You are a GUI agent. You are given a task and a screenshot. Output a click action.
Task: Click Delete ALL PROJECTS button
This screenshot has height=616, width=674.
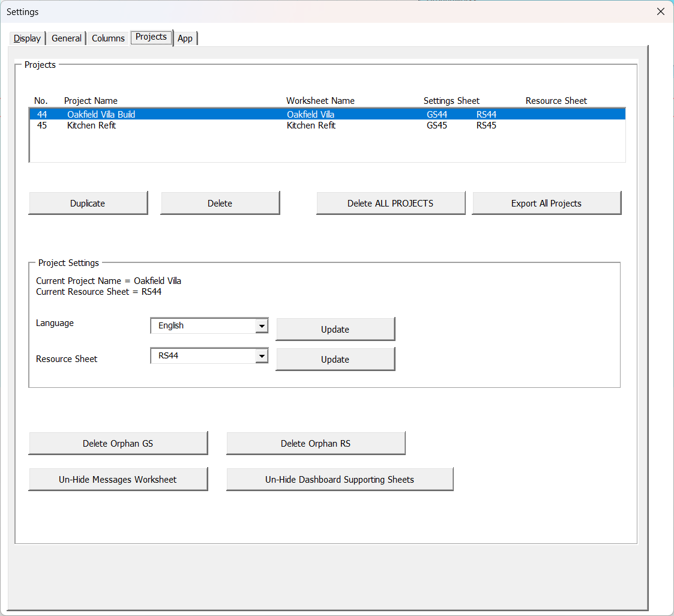click(x=391, y=204)
